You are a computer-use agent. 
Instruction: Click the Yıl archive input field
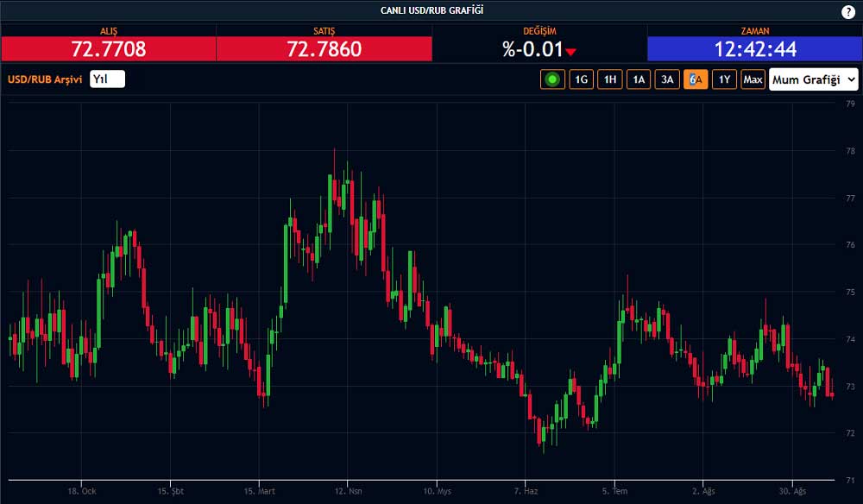(107, 79)
